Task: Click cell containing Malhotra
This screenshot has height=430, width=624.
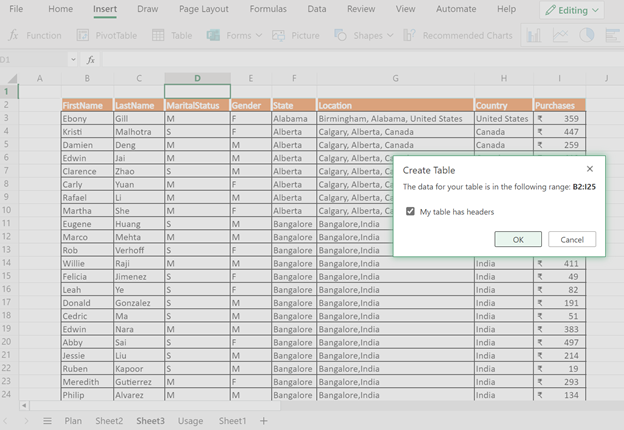Action: point(139,131)
